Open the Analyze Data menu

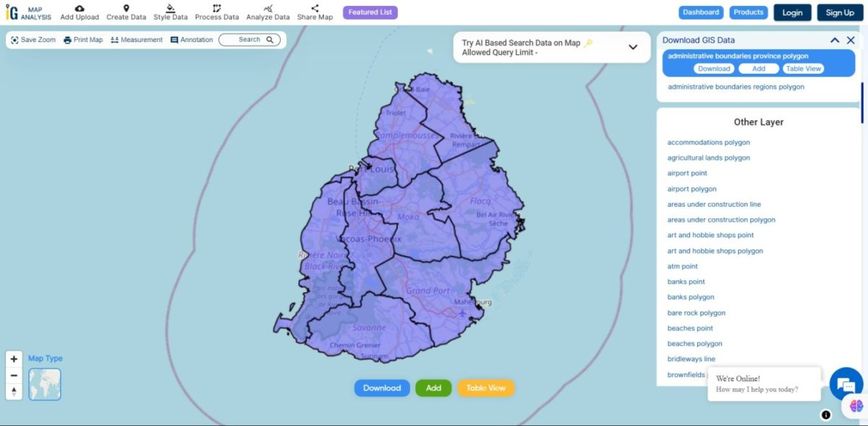[x=268, y=9]
